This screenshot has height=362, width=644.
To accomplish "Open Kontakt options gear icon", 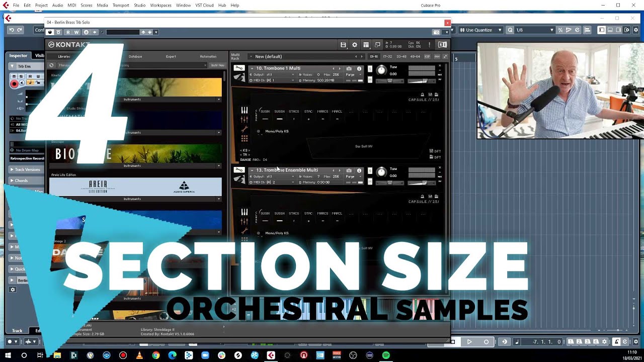I will tap(354, 45).
